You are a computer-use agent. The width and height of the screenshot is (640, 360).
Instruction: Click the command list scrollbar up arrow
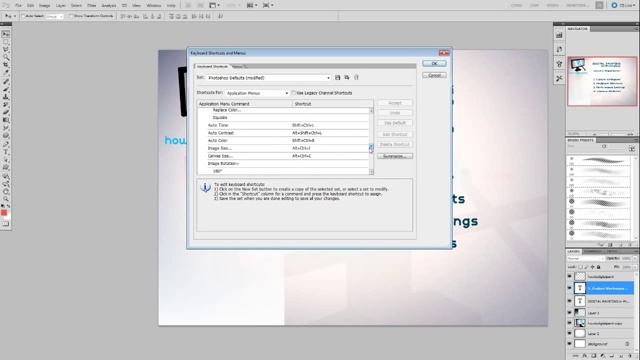(371, 111)
